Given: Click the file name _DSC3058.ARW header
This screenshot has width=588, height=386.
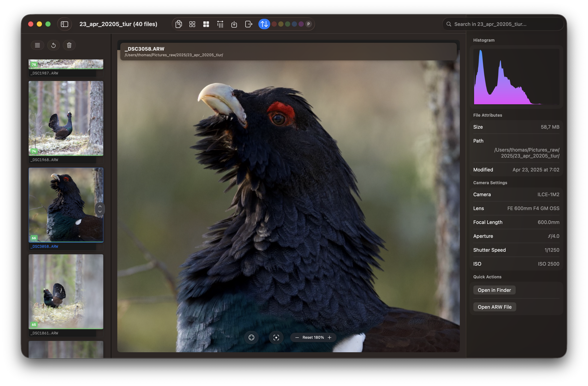Looking at the screenshot, I should 144,49.
